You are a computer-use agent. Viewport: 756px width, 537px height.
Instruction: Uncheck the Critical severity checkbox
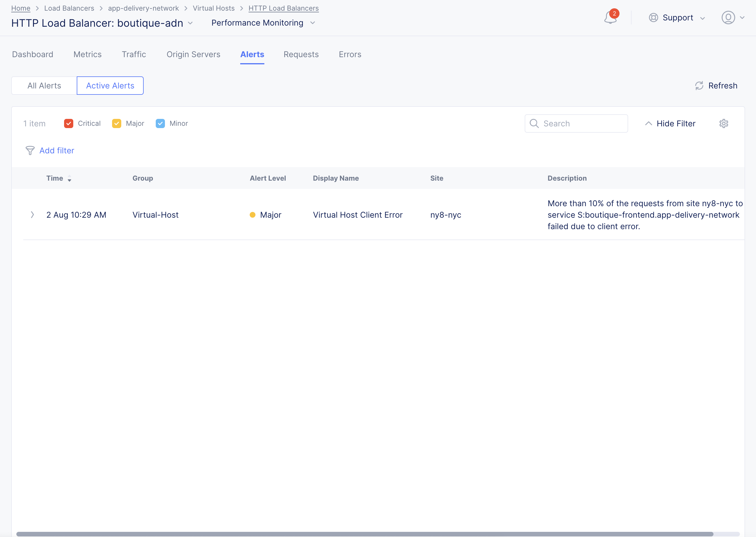[68, 123]
